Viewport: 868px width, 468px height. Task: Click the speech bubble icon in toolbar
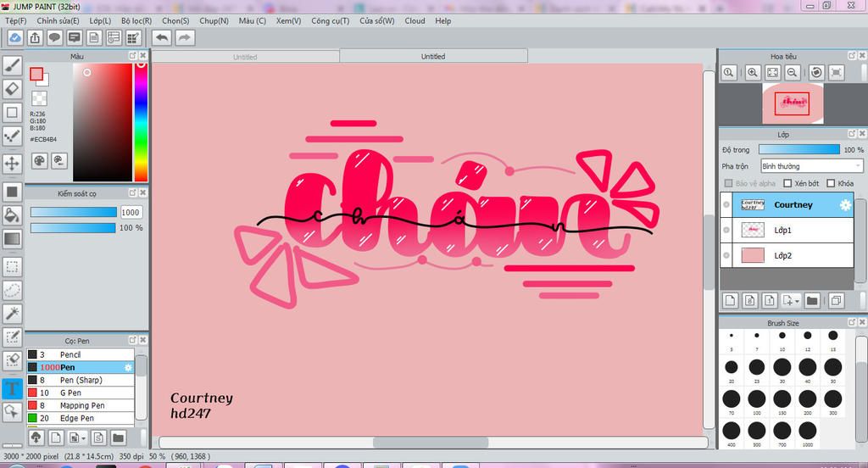click(x=54, y=37)
